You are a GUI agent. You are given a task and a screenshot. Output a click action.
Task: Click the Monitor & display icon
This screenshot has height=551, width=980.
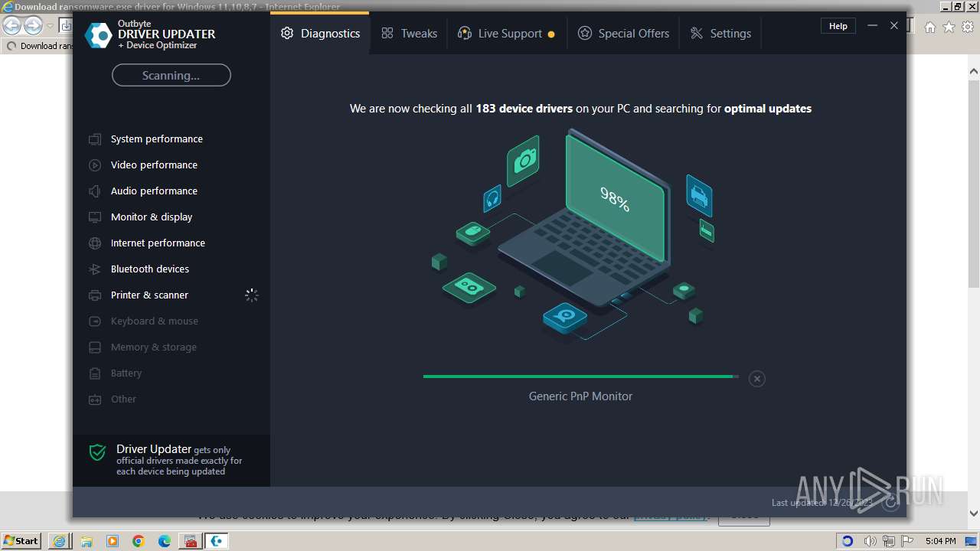(95, 217)
